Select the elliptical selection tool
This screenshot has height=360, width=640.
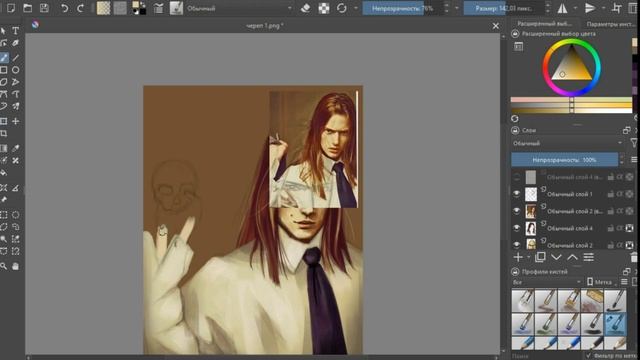(16, 215)
